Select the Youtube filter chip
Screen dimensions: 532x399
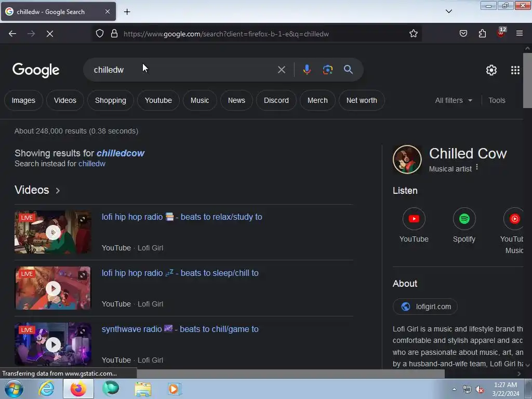(158, 100)
